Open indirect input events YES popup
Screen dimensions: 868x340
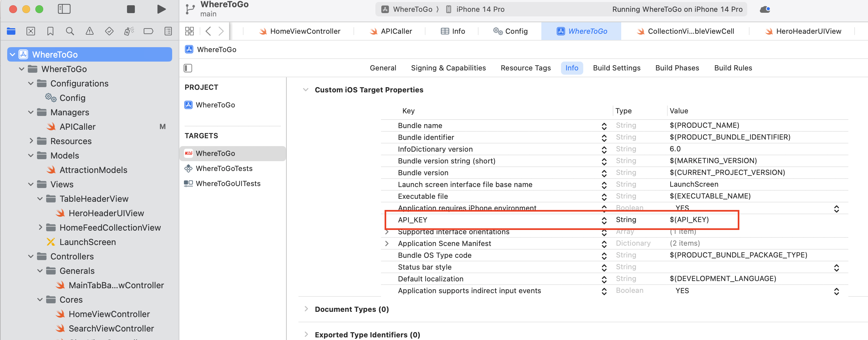click(x=836, y=291)
